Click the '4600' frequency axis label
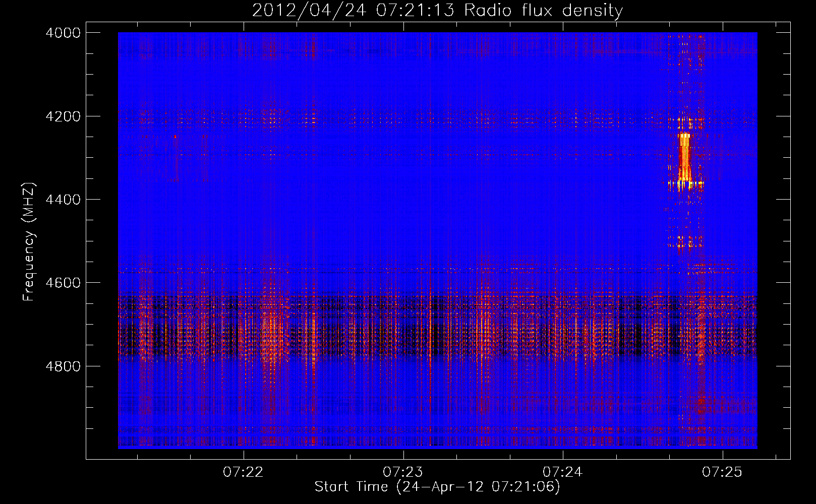Screen dimensions: 816x504 point(63,283)
